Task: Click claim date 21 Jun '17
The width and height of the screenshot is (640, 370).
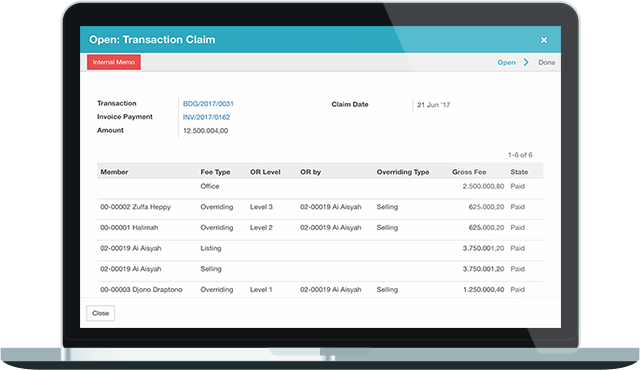Action: tap(433, 105)
